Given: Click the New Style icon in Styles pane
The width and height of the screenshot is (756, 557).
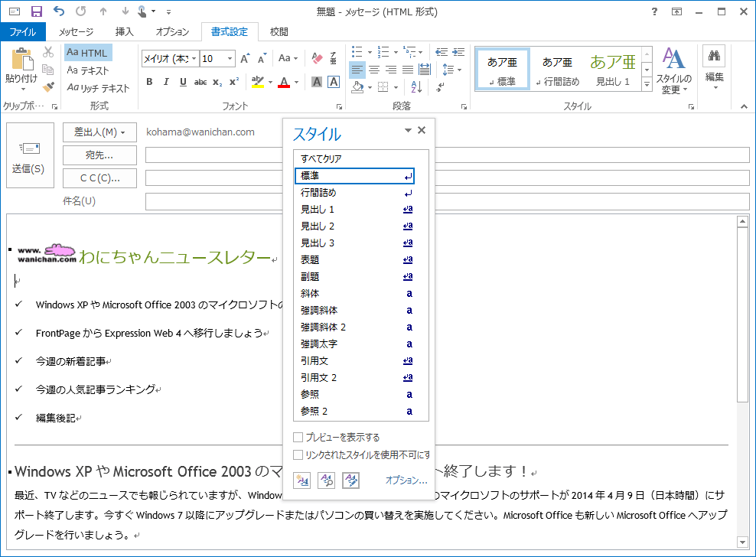Looking at the screenshot, I should pos(302,480).
